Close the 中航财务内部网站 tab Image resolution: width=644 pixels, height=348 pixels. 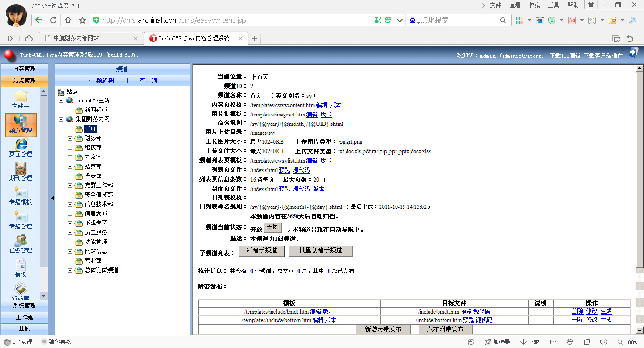[x=136, y=38]
